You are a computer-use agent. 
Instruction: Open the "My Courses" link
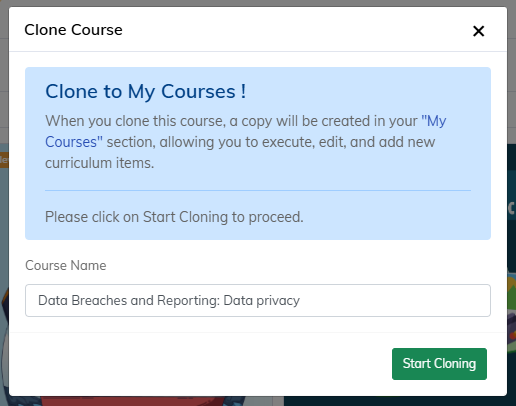point(245,131)
